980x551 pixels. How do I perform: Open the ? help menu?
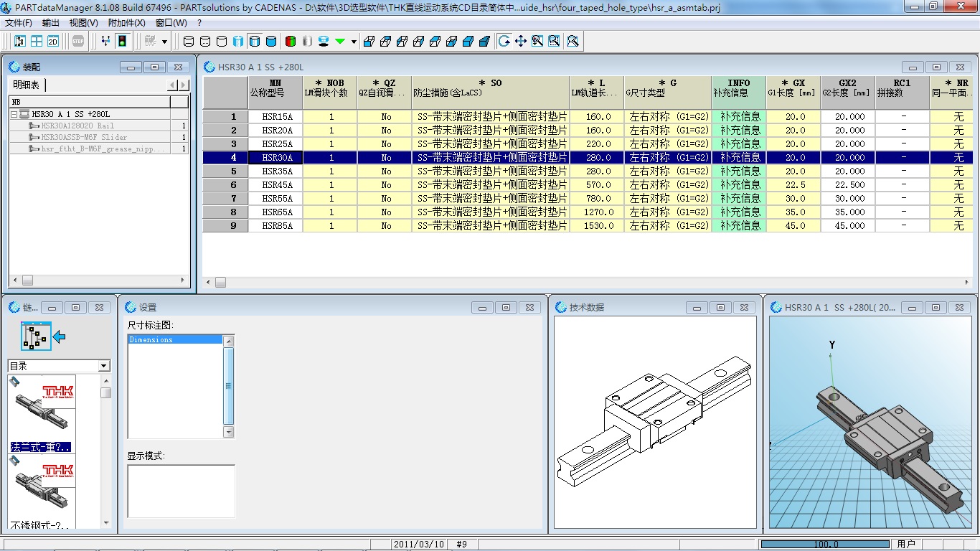[x=199, y=23]
